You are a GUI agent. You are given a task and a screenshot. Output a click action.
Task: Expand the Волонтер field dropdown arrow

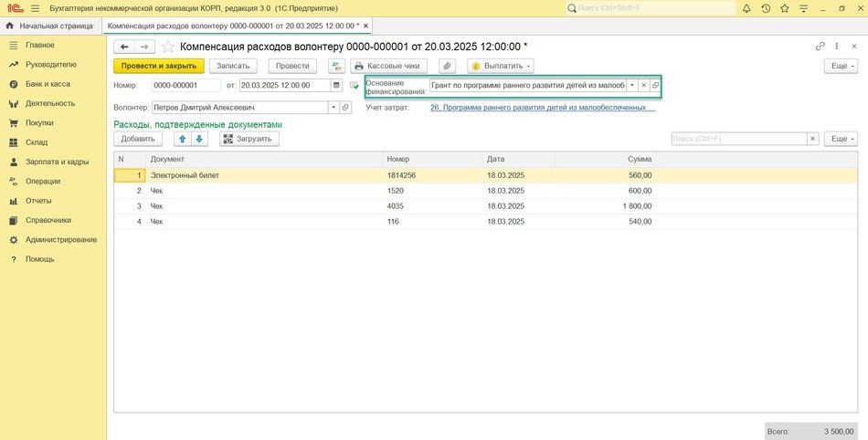click(333, 107)
